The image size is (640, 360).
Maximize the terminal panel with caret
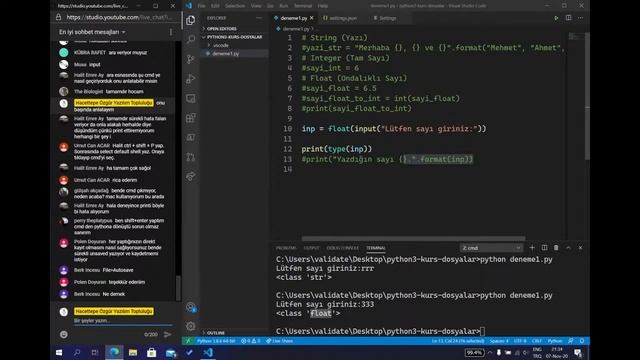coord(568,248)
